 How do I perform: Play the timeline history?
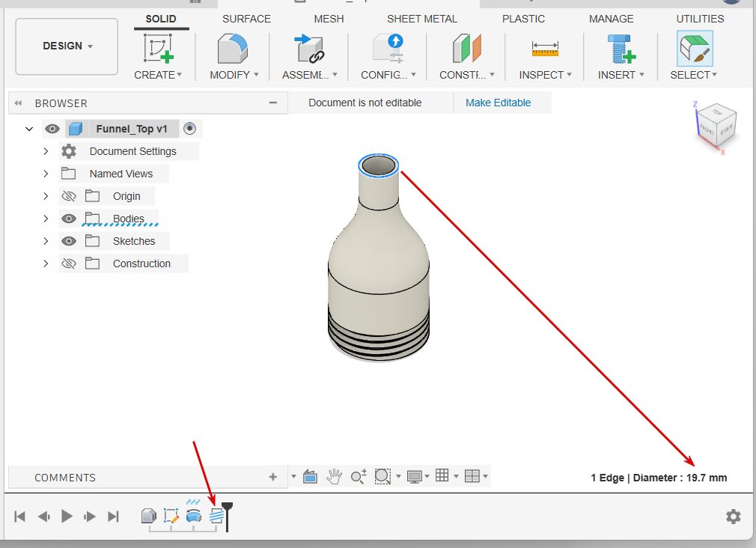67,516
